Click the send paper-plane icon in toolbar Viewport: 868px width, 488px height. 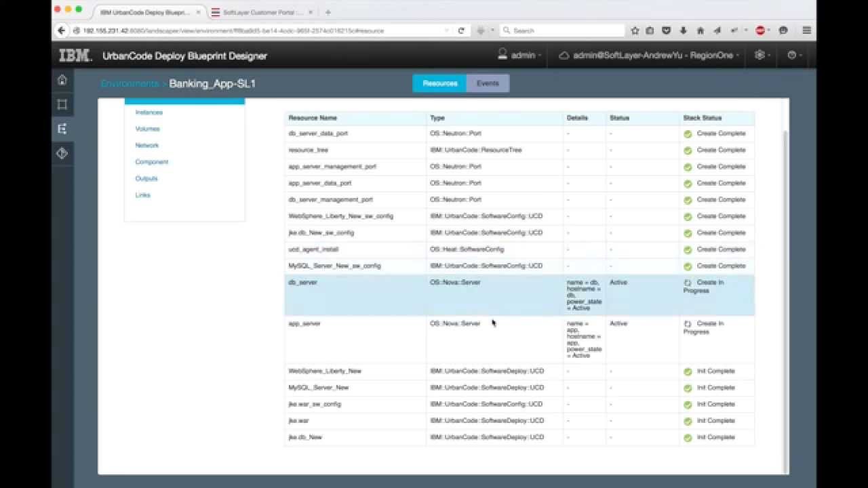(717, 30)
